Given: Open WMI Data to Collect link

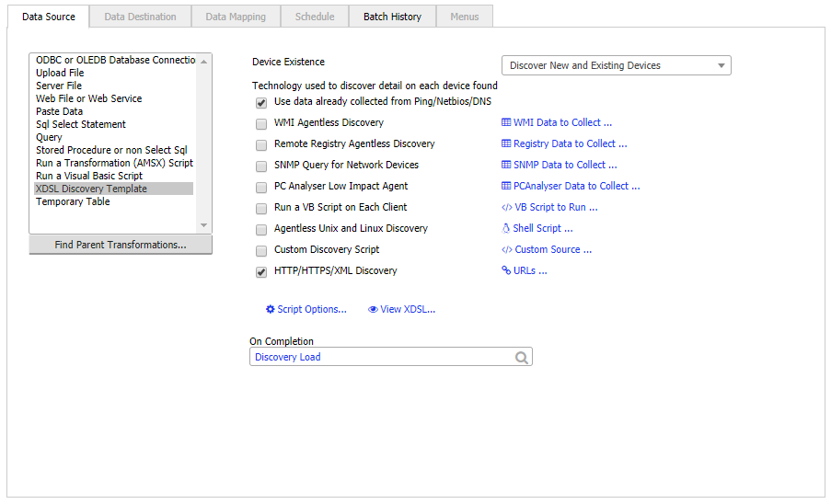Looking at the screenshot, I should [562, 123].
